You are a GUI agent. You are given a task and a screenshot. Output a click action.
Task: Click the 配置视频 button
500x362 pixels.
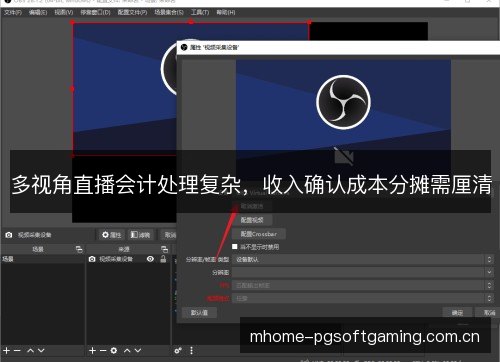[252, 220]
